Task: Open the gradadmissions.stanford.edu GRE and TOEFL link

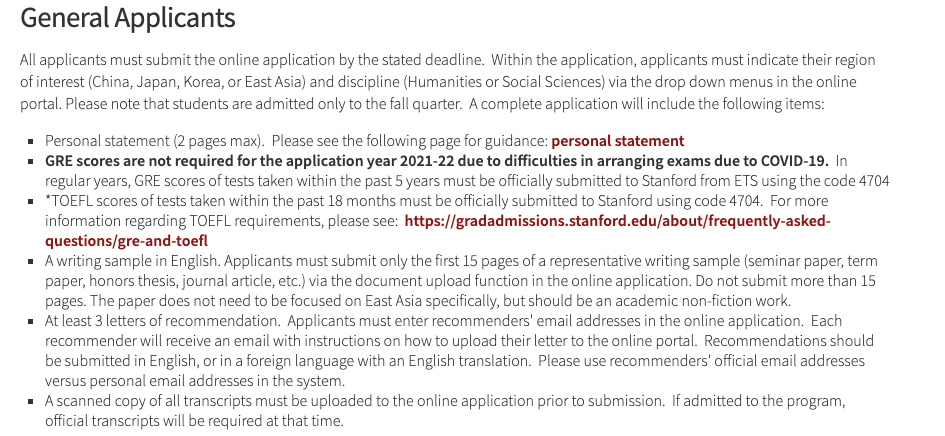Action: [618, 221]
